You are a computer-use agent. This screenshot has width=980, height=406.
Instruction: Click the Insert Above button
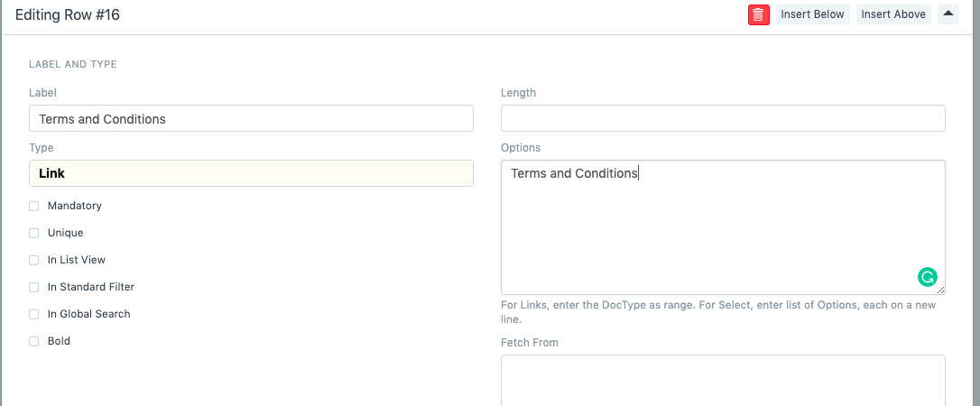pyautogui.click(x=893, y=14)
